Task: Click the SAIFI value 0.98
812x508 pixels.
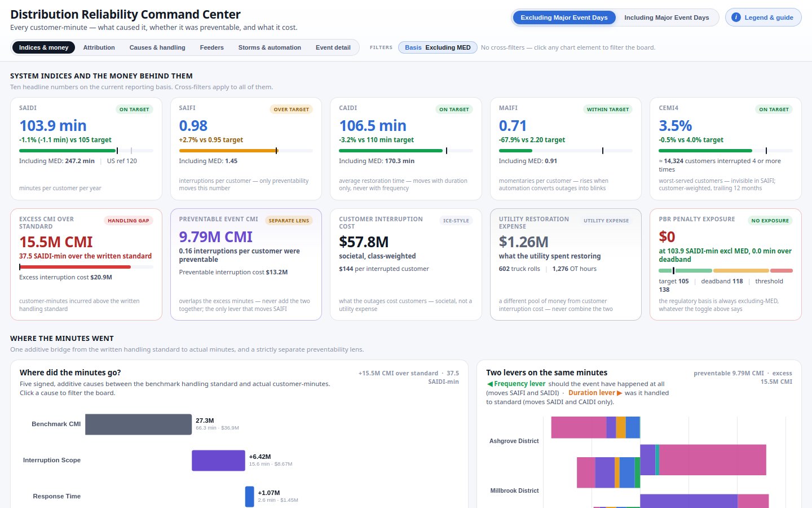Action: (193, 125)
